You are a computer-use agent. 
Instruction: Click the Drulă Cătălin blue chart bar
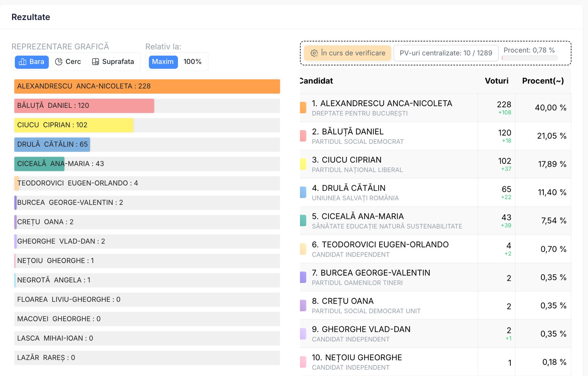coord(52,144)
